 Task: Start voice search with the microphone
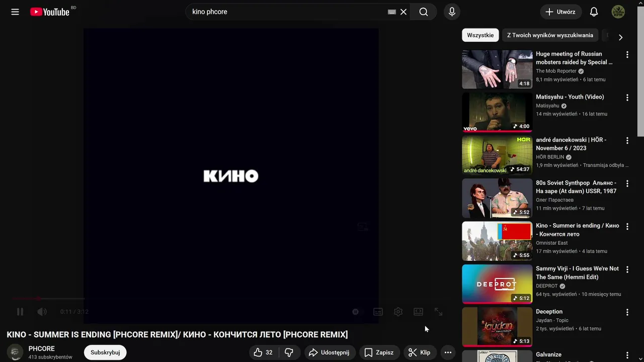pos(452,12)
